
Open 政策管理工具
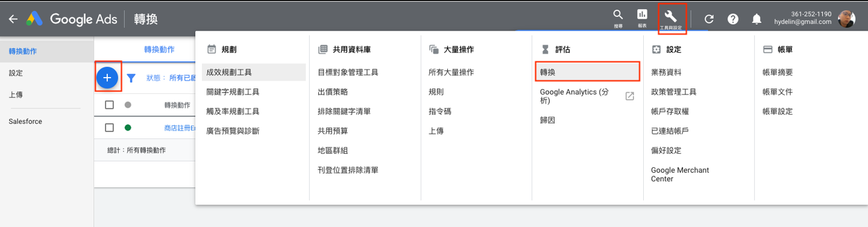pos(674,92)
